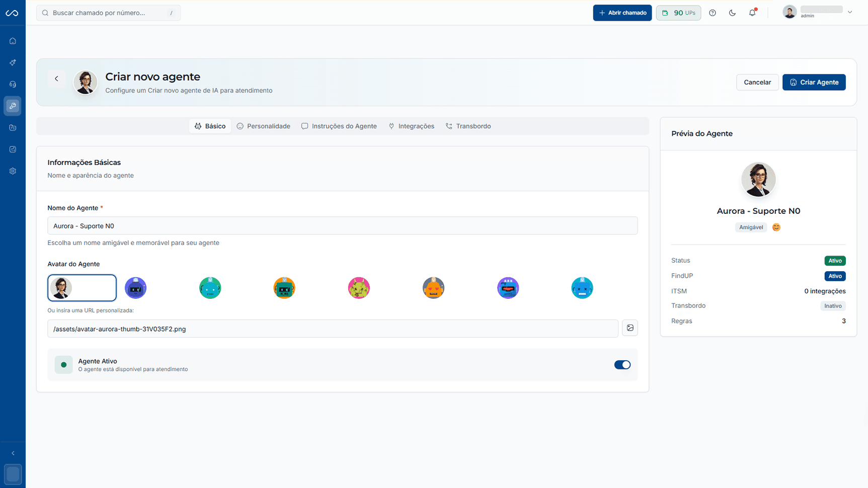Go back with the left arrow button
This screenshot has height=488, width=868.
point(56,78)
